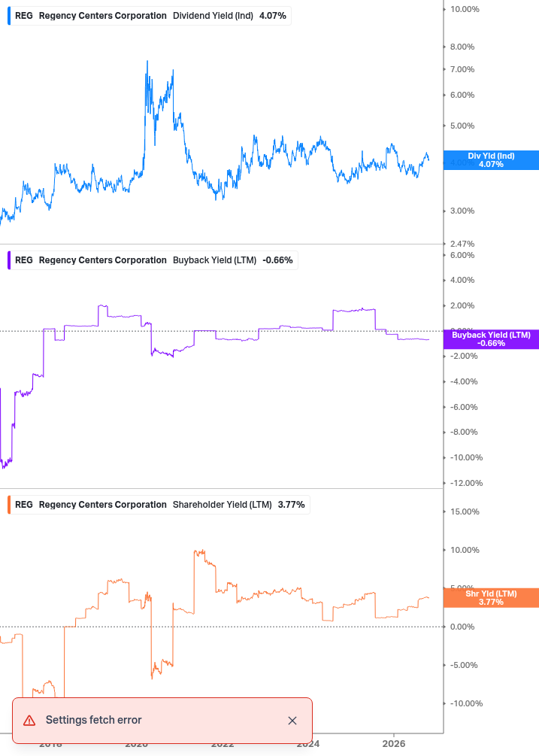539x756 pixels.
Task: Click the -5.00% label on shareholder yield axis
Action: click(x=464, y=665)
